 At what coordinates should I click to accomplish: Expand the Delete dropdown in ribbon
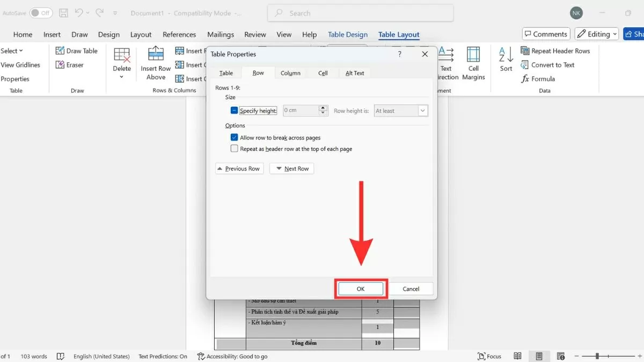122,77
